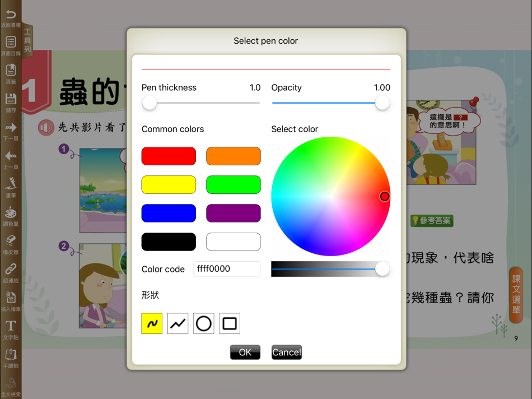Image resolution: width=532 pixels, height=399 pixels.
Task: Click the 形狀 shape label
Action: tap(150, 295)
